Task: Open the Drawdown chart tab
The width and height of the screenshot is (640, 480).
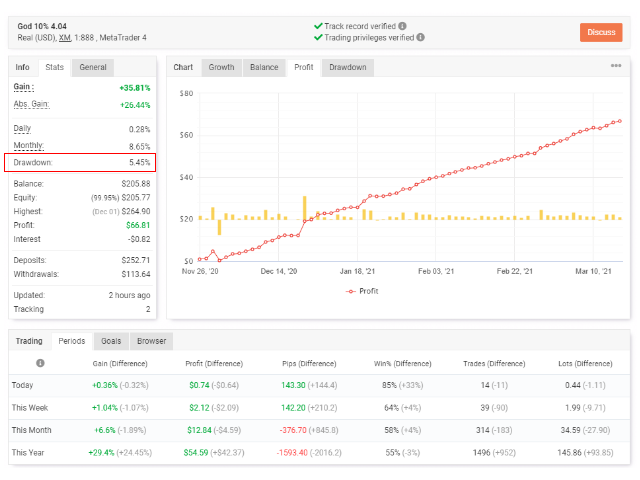Action: point(348,68)
